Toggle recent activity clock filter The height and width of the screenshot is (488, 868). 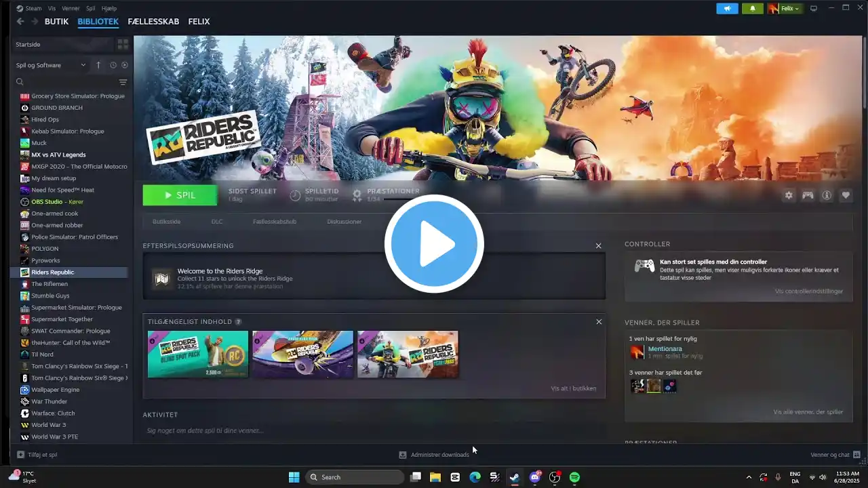click(113, 65)
